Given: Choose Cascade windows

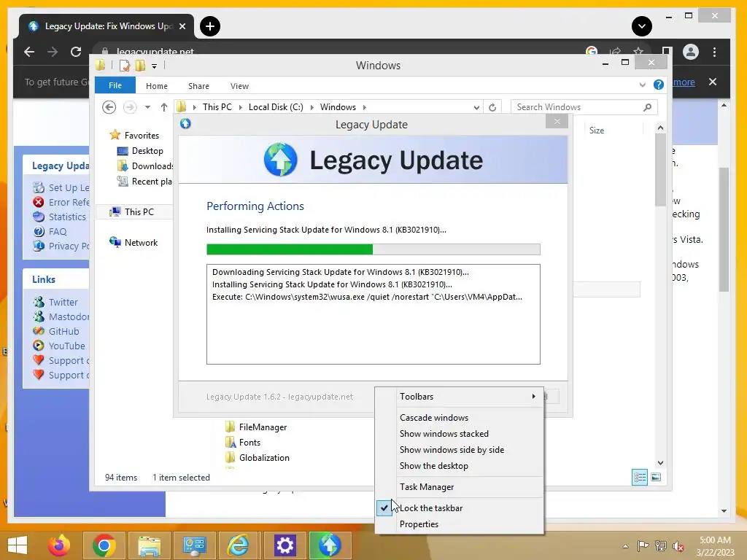Looking at the screenshot, I should point(470,418).
